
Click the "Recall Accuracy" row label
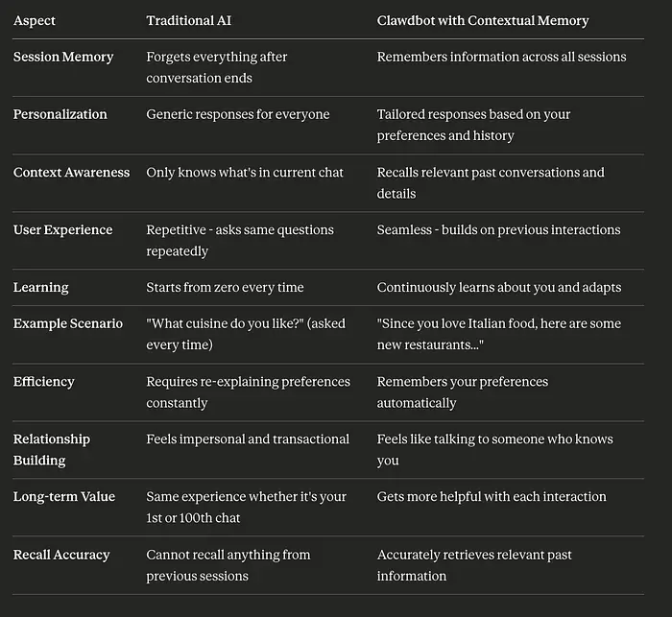pyautogui.click(x=61, y=555)
